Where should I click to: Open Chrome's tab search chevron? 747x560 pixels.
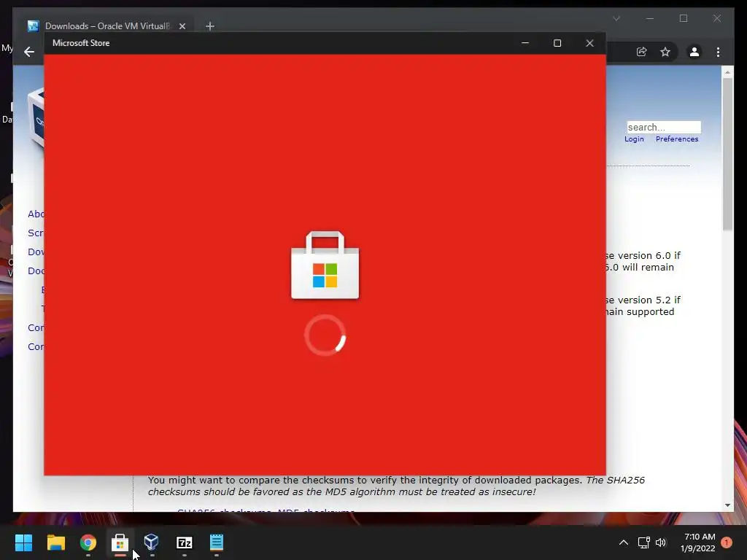[x=616, y=18]
